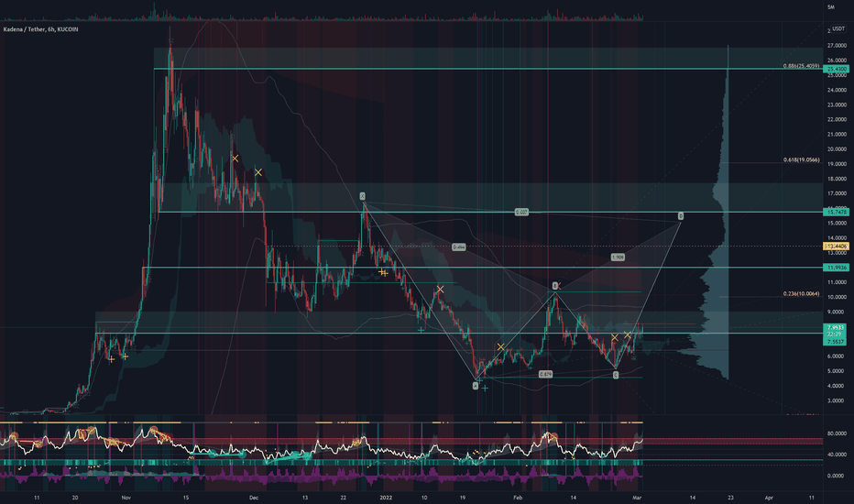Click the 2022 label on time axis

(386, 498)
